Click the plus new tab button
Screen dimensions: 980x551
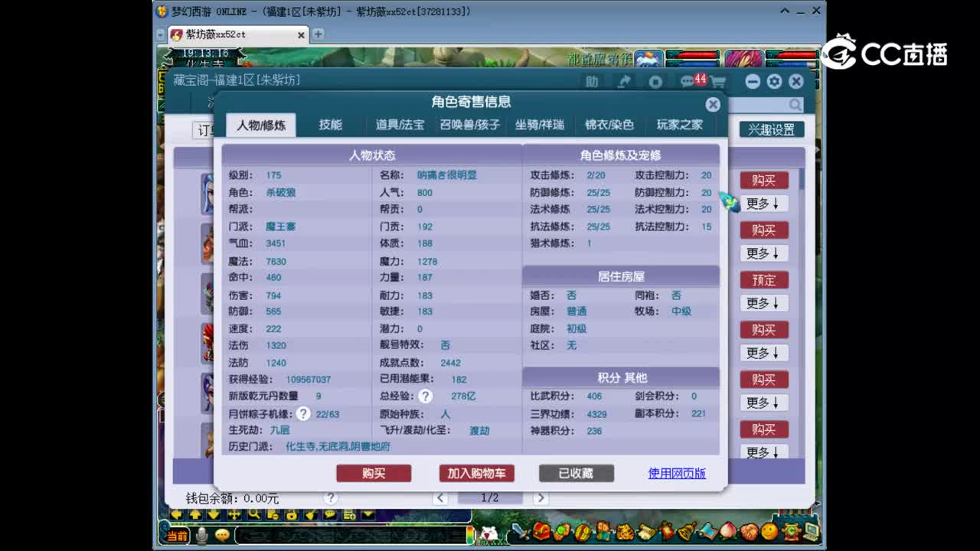coord(318,34)
